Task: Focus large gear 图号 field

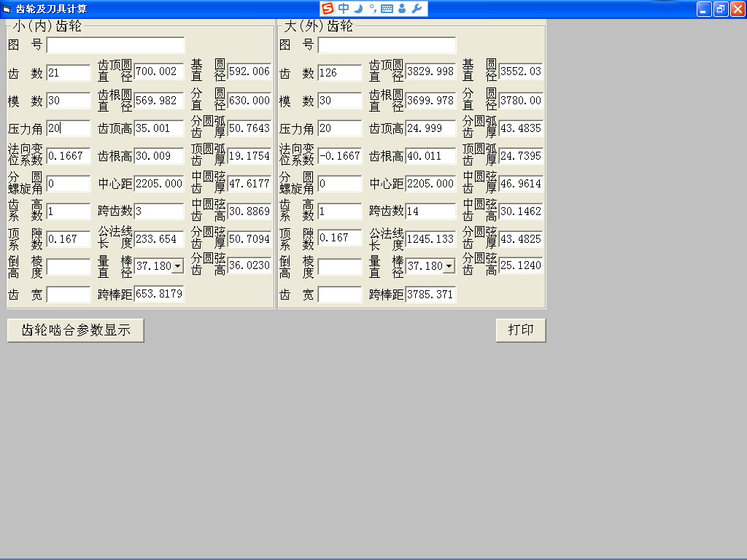Action: pyautogui.click(x=387, y=45)
